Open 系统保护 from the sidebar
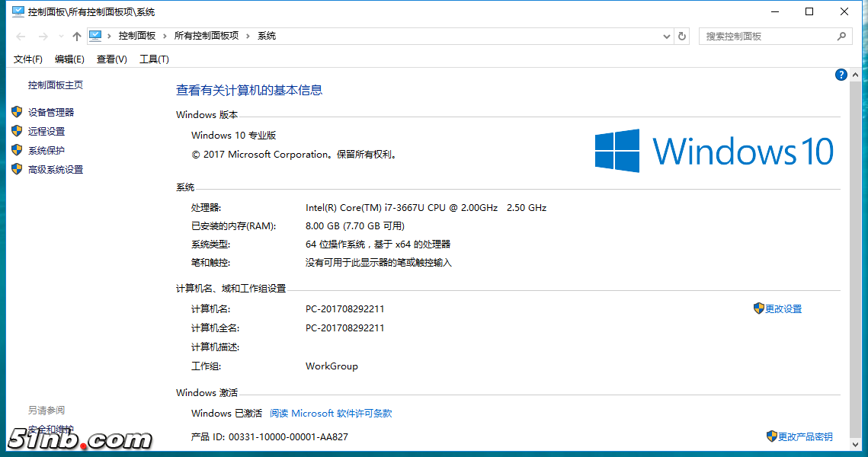This screenshot has height=457, width=868. pyautogui.click(x=46, y=151)
